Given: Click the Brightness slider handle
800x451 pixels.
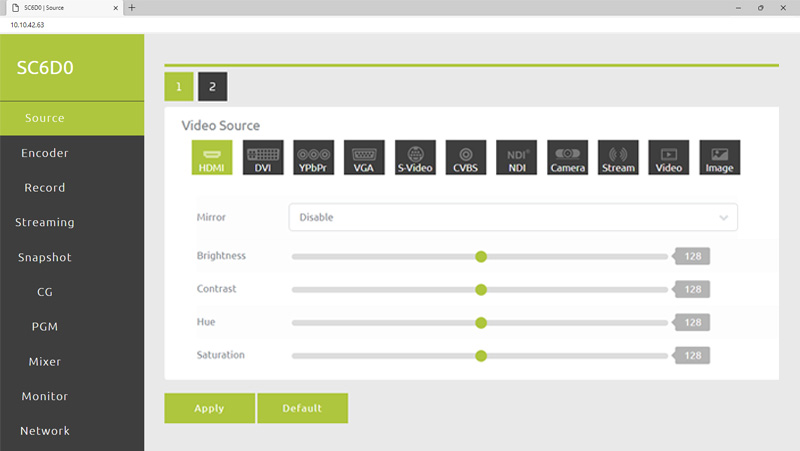Looking at the screenshot, I should click(481, 256).
